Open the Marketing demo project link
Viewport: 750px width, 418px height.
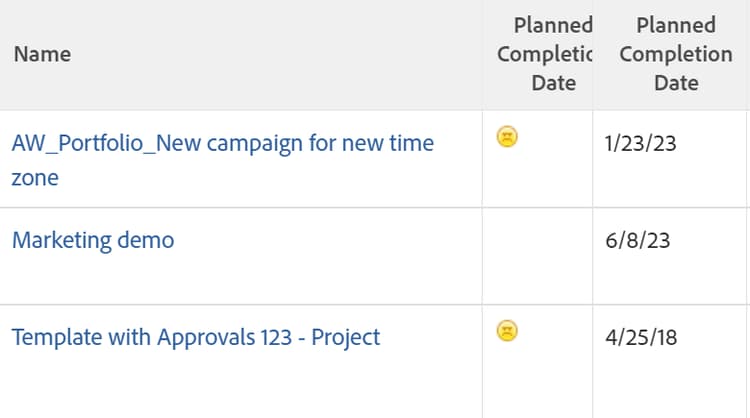(93, 240)
